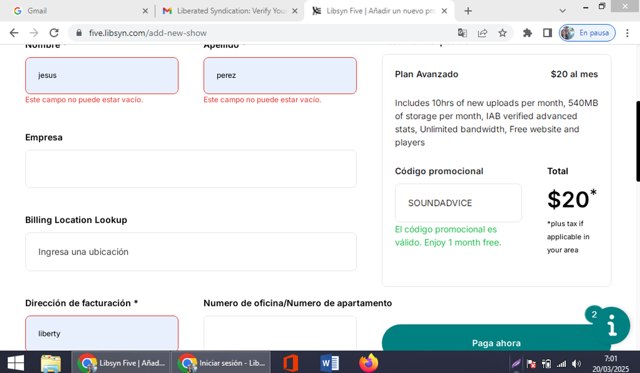The width and height of the screenshot is (640, 373).
Task: Close the Gmail tab
Action: [x=145, y=11]
